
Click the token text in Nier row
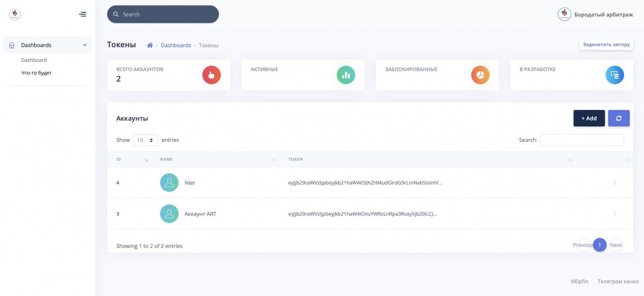point(365,183)
